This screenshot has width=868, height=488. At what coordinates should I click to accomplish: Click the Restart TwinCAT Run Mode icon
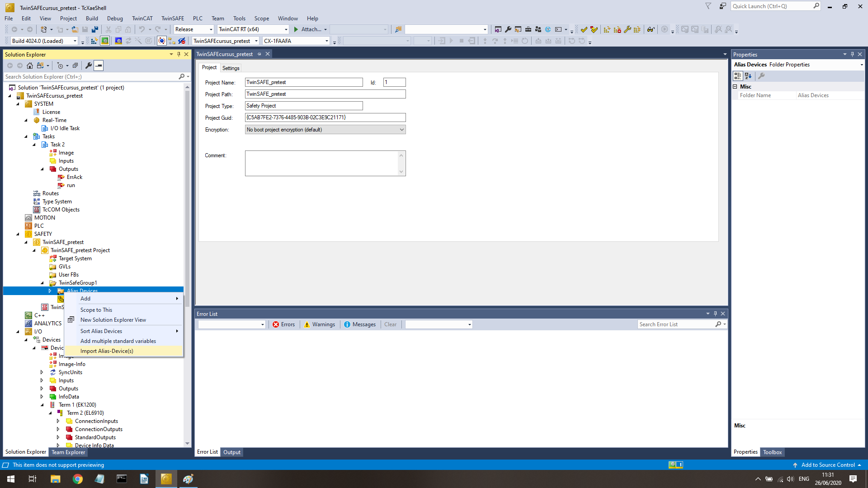105,41
